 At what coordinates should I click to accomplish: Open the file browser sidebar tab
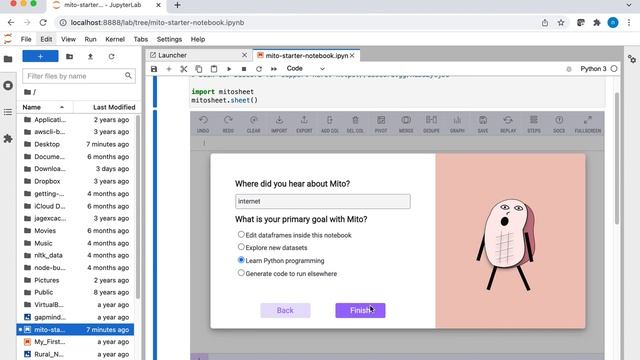coord(8,59)
